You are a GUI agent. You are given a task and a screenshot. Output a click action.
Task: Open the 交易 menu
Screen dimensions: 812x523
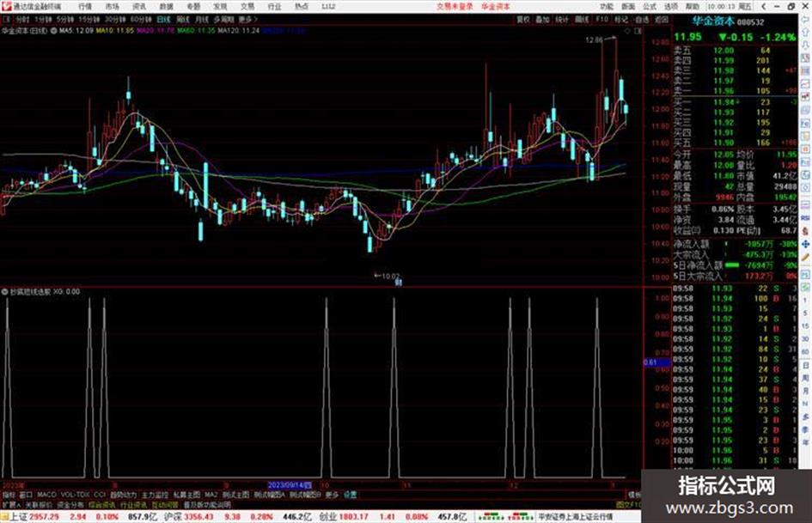[x=247, y=6]
